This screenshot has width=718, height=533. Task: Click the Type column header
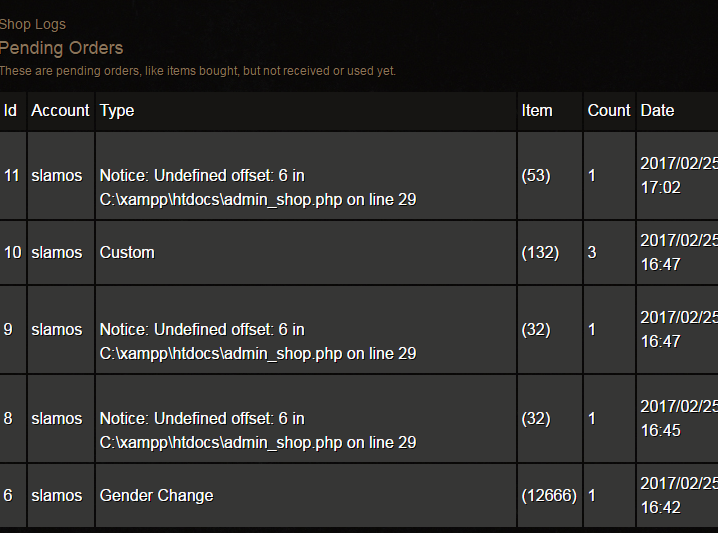click(x=117, y=110)
